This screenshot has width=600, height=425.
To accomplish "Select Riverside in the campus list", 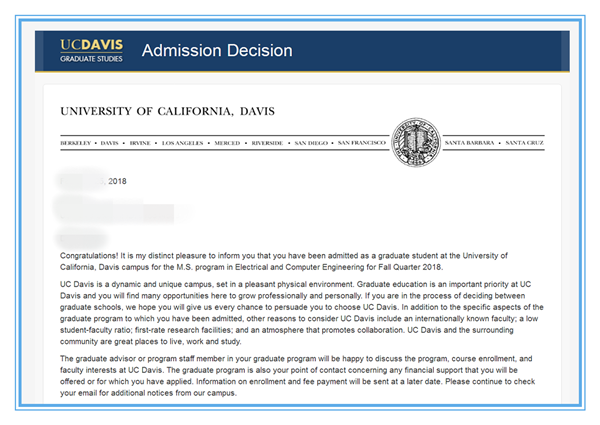I will tap(267, 143).
